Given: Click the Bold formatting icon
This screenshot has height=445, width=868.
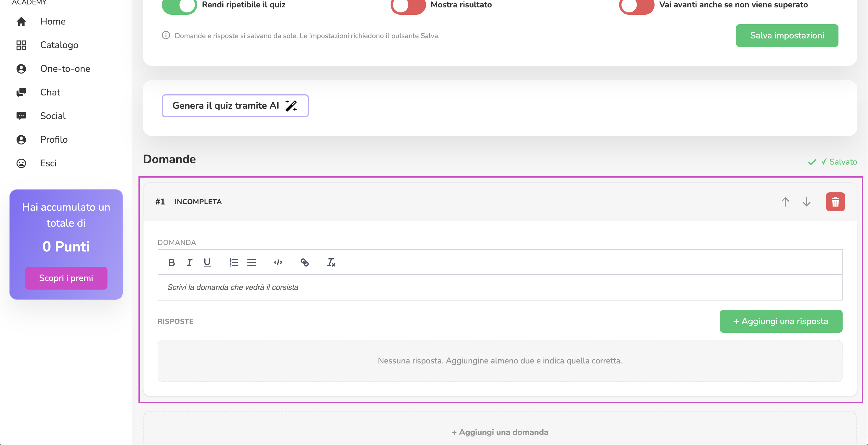Looking at the screenshot, I should pos(172,262).
